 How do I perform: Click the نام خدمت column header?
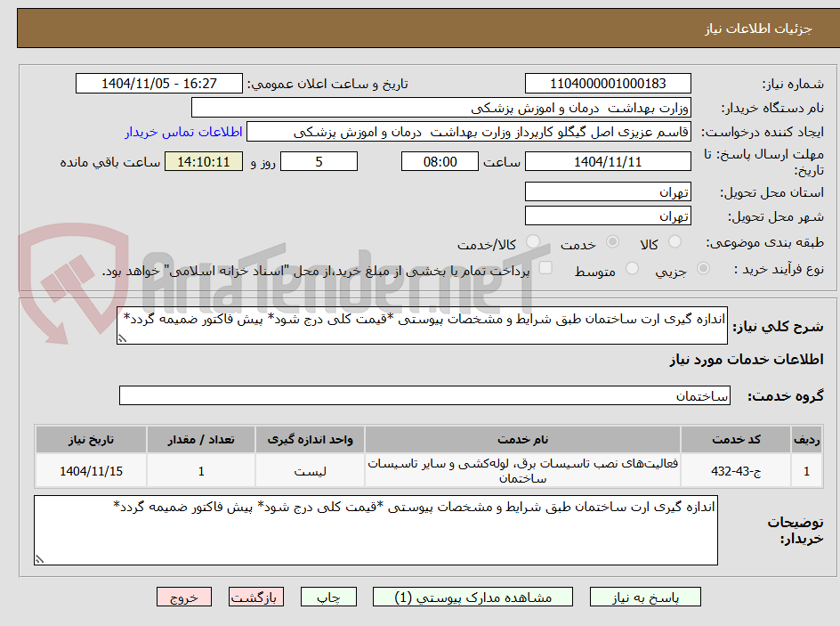point(523,440)
